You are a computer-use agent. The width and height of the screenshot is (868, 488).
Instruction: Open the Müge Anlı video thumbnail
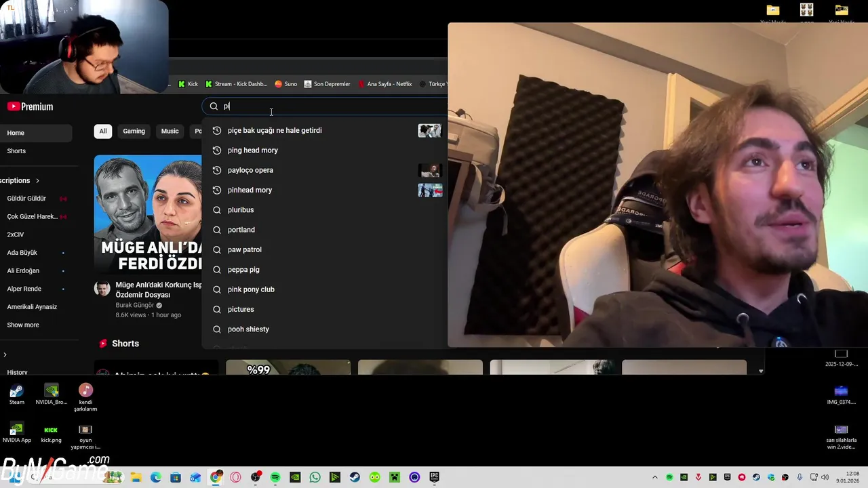(x=148, y=215)
